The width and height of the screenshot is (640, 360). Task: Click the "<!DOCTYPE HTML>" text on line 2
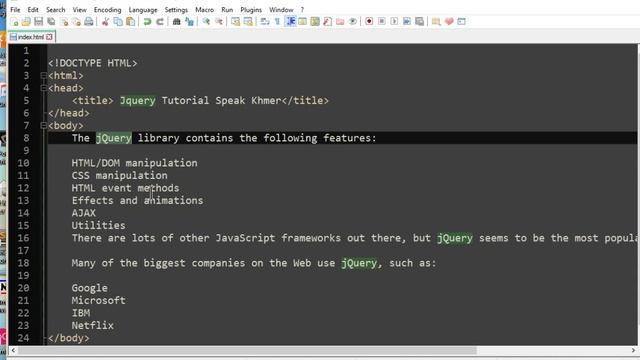point(93,63)
